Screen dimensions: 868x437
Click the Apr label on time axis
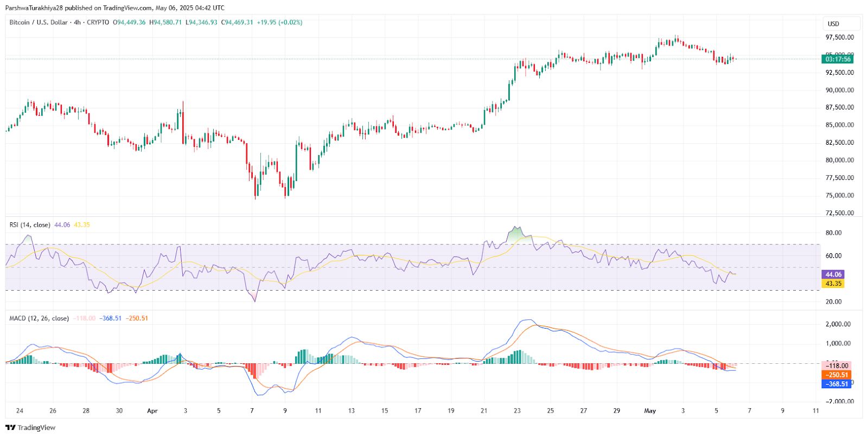(152, 410)
